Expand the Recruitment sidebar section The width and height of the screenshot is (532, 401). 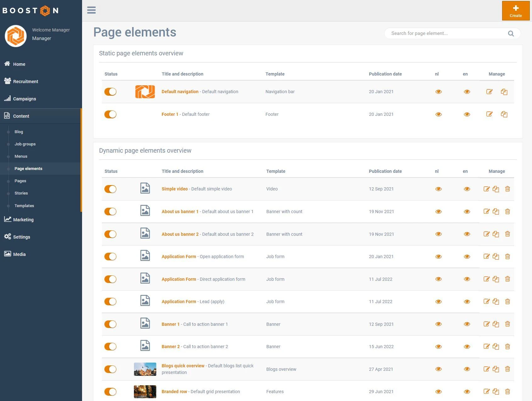pos(25,82)
